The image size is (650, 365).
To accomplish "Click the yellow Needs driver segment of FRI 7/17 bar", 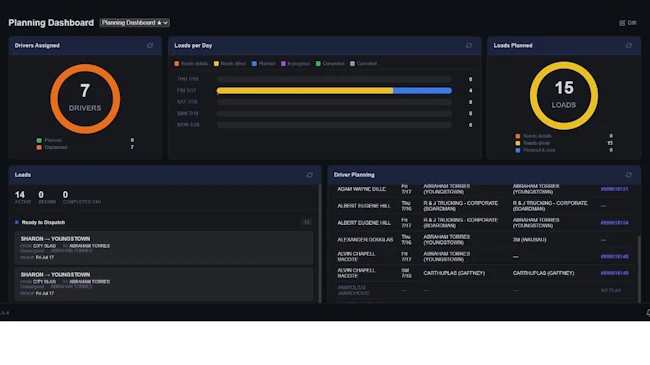I will (x=305, y=90).
